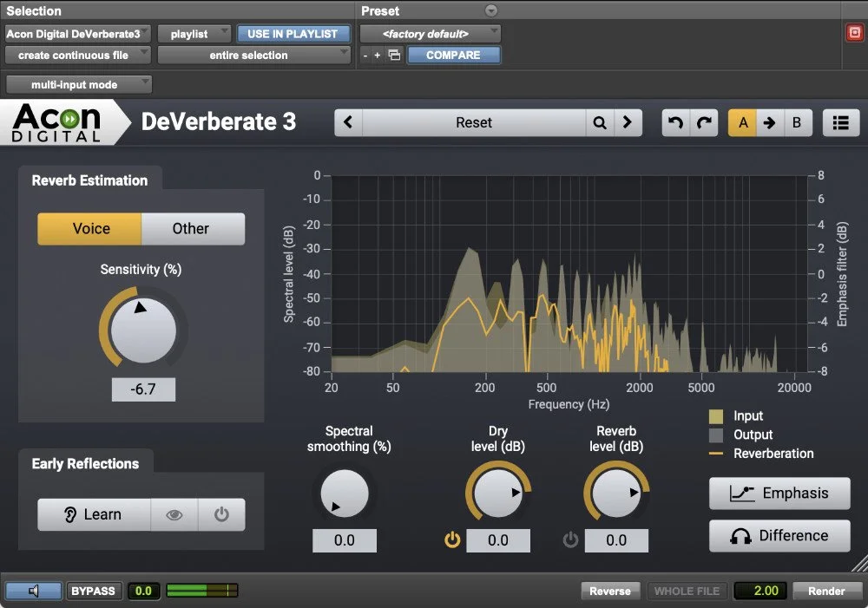The height and width of the screenshot is (608, 868).
Task: Click the Dry level value field
Action: point(498,540)
